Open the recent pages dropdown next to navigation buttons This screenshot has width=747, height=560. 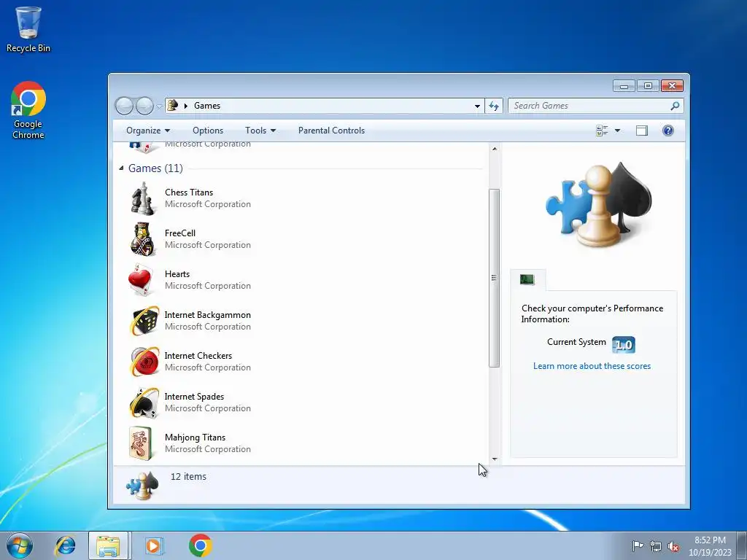[158, 106]
